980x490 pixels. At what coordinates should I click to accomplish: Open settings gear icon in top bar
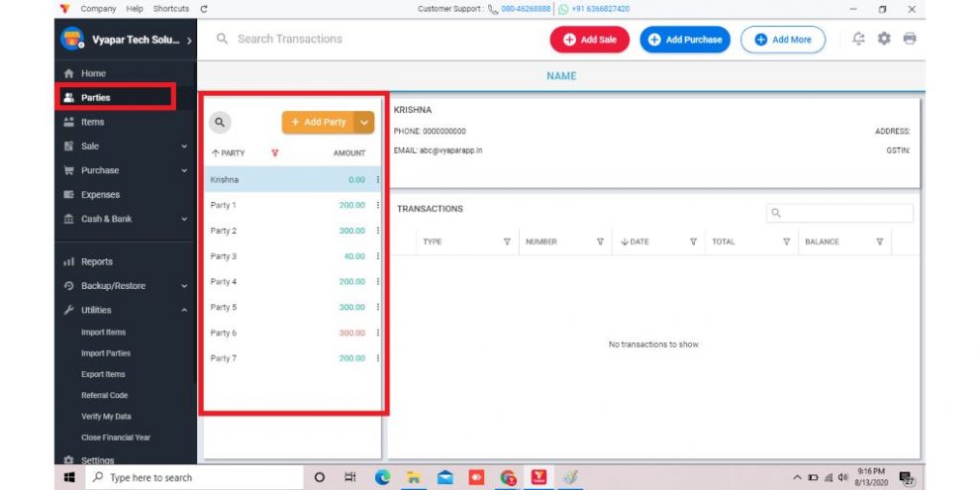[884, 40]
